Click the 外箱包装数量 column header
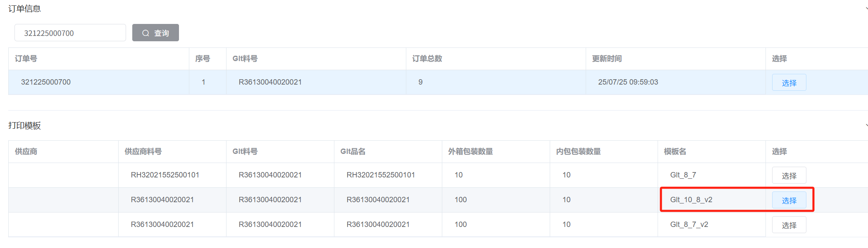The height and width of the screenshot is (248, 868). (470, 151)
